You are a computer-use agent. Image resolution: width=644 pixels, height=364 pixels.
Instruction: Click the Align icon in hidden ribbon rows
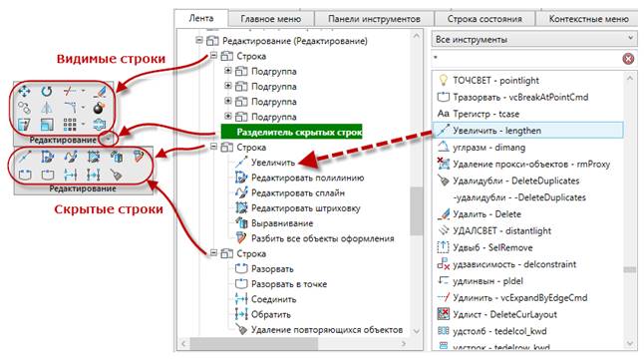pyautogui.click(x=117, y=157)
